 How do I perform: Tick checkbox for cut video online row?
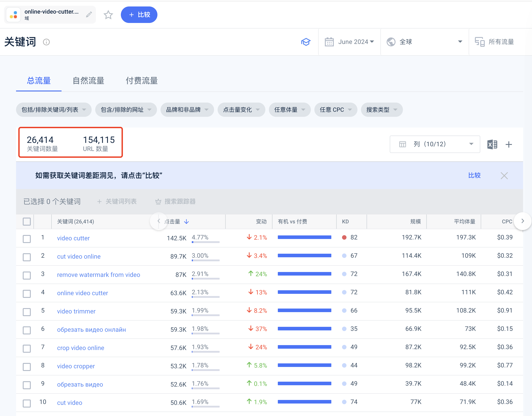[27, 257]
